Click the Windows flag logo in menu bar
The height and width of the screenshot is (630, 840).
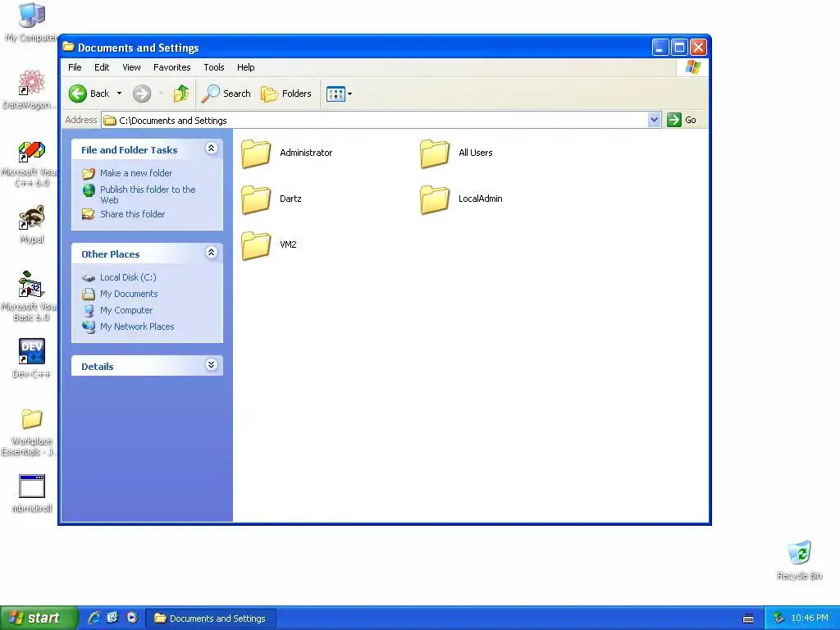coord(692,67)
